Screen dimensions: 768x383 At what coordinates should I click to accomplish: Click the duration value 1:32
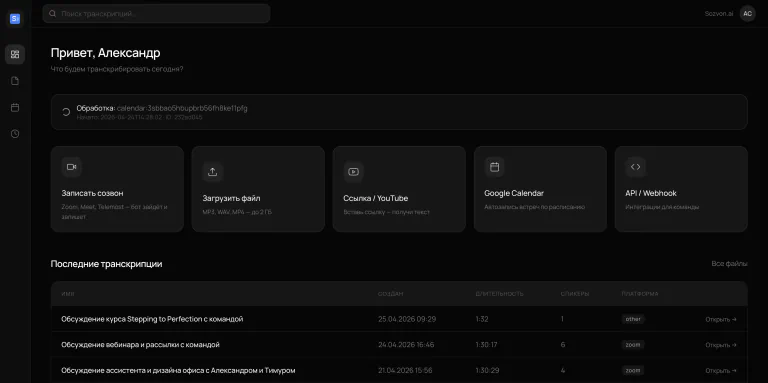[482, 319]
